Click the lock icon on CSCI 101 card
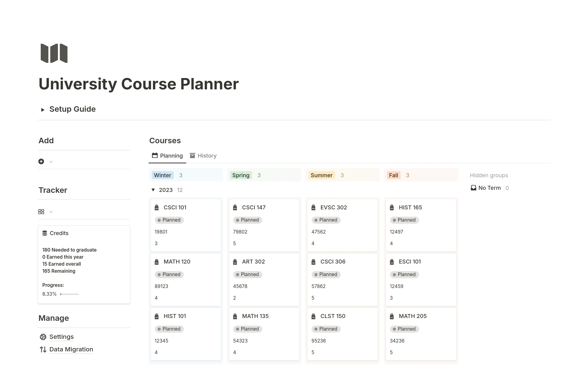Image resolution: width=588 pixels, height=367 pixels. (157, 207)
